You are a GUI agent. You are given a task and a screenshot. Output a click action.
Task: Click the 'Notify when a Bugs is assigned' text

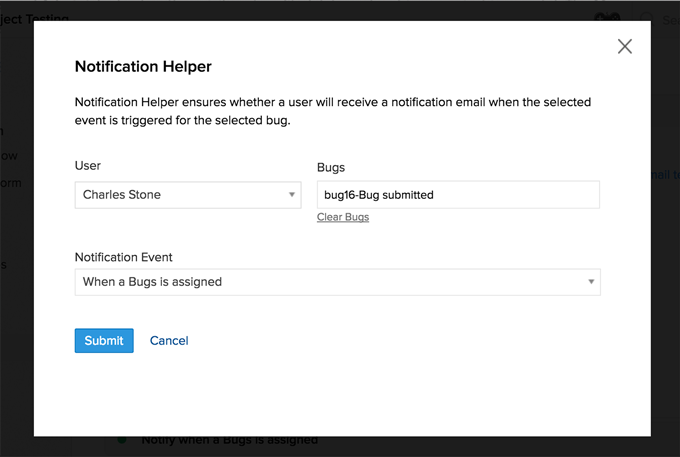(229, 441)
